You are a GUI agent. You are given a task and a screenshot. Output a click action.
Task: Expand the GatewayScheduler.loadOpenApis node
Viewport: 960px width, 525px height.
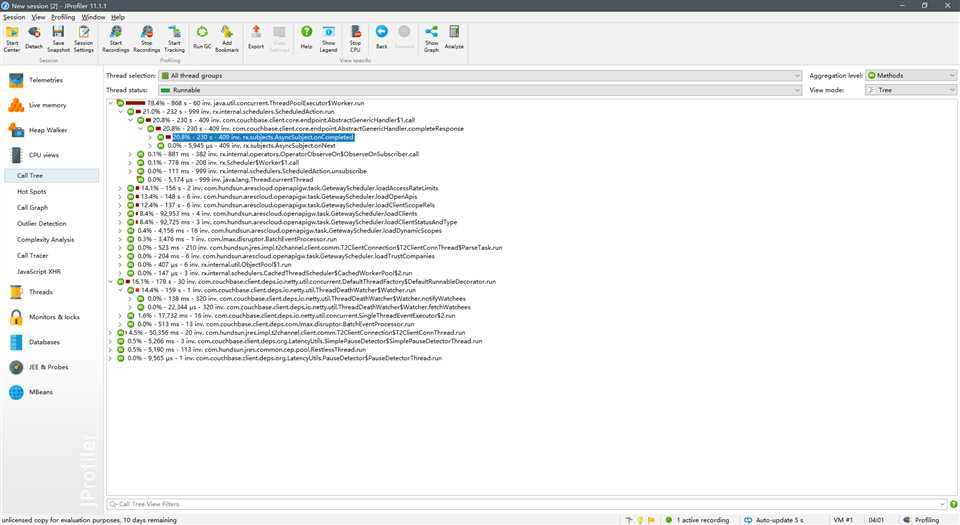pos(121,197)
